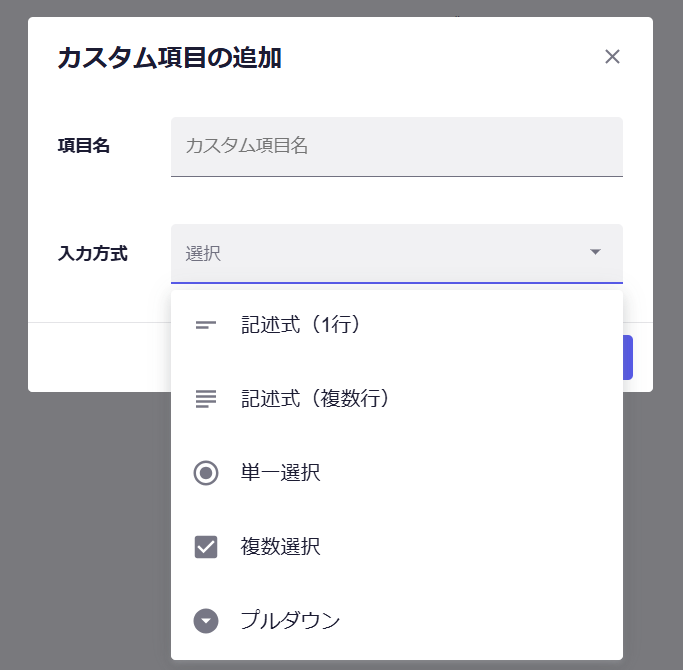Click the カスタム項目の追加 dialog title
The image size is (683, 670).
[169, 58]
